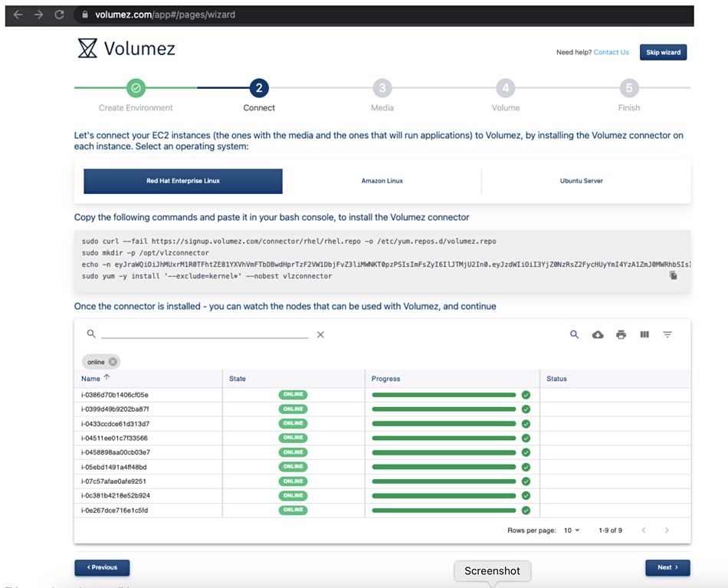The height and width of the screenshot is (588, 728).
Task: Click the sudo curl command line
Action: click(289, 241)
